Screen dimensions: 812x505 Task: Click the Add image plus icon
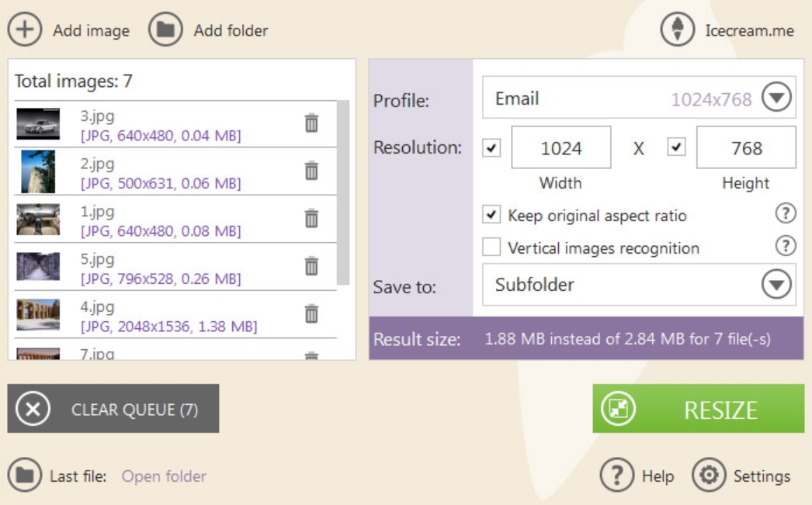[24, 29]
